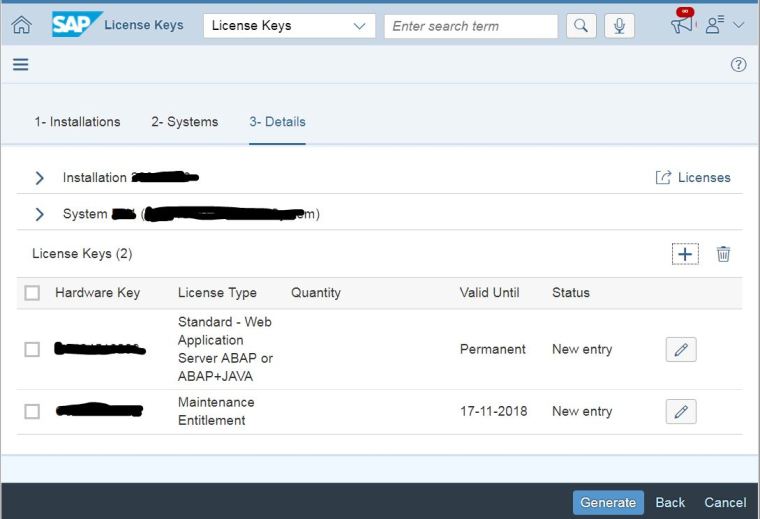Screen dimensions: 760x519
Task: Edit the Maintenance Entitlement entry pencil icon
Action: (681, 411)
